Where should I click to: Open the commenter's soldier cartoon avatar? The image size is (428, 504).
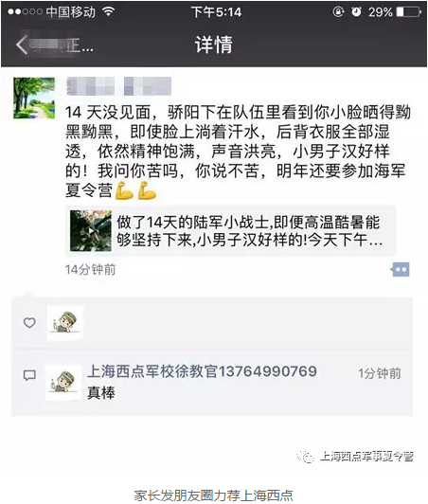coord(63,382)
